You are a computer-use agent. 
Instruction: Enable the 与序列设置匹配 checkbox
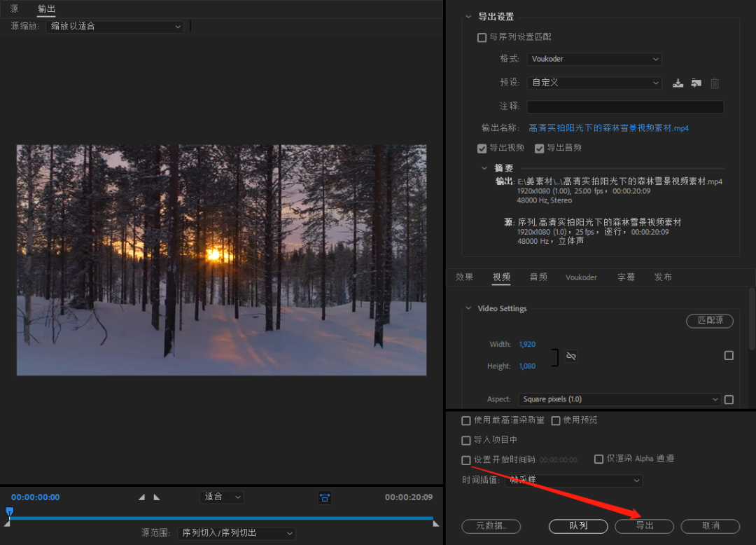click(482, 37)
